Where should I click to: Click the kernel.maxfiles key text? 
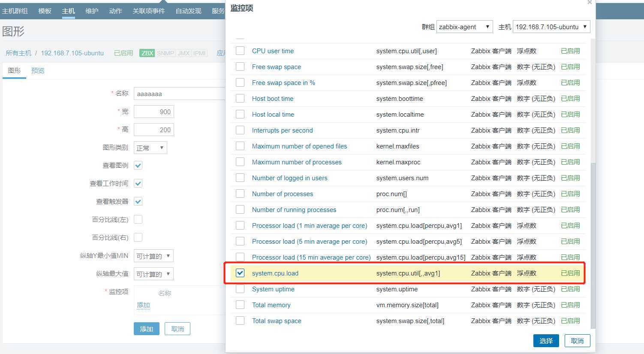click(x=397, y=146)
